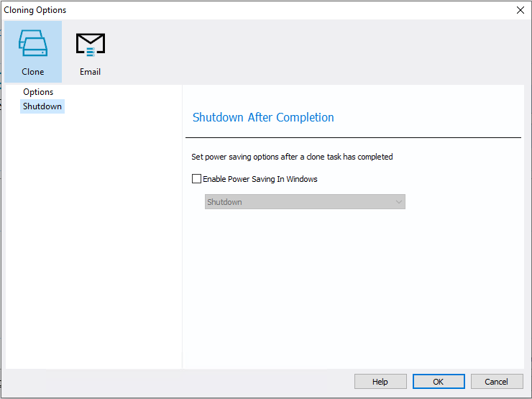The width and height of the screenshot is (532, 399).
Task: Click empty space in the left navigation pane
Action: tap(93, 237)
